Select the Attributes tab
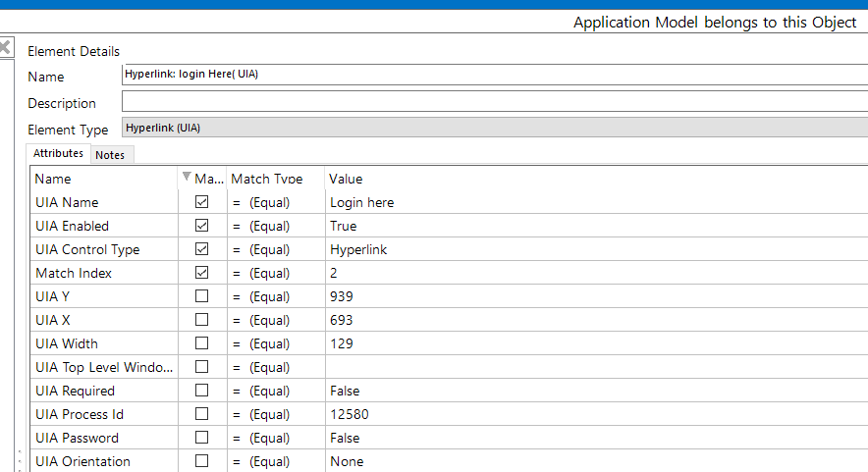Image resolution: width=868 pixels, height=472 pixels. pyautogui.click(x=58, y=154)
